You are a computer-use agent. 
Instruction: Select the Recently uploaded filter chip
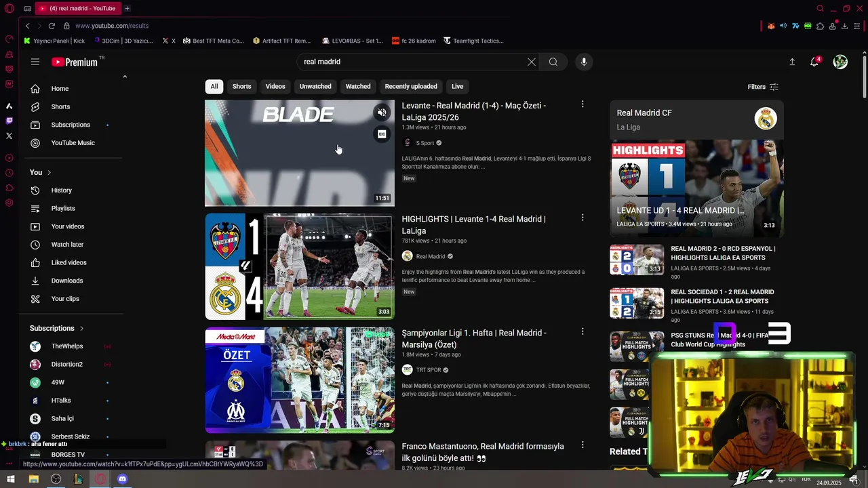click(411, 86)
